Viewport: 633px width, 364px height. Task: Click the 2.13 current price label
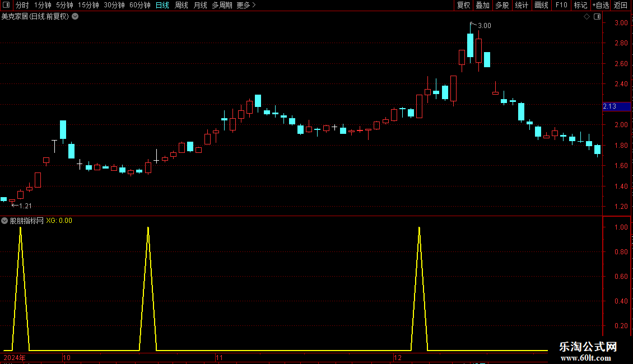[x=609, y=106]
